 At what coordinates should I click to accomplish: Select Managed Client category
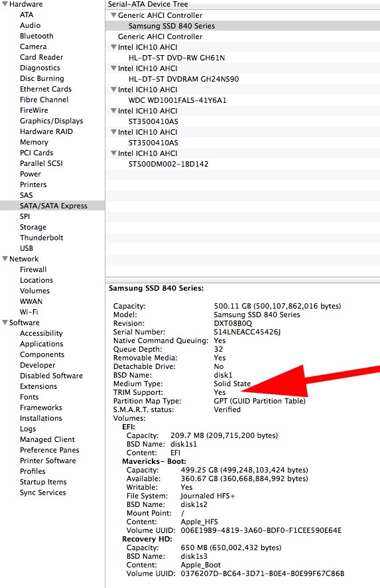[47, 439]
